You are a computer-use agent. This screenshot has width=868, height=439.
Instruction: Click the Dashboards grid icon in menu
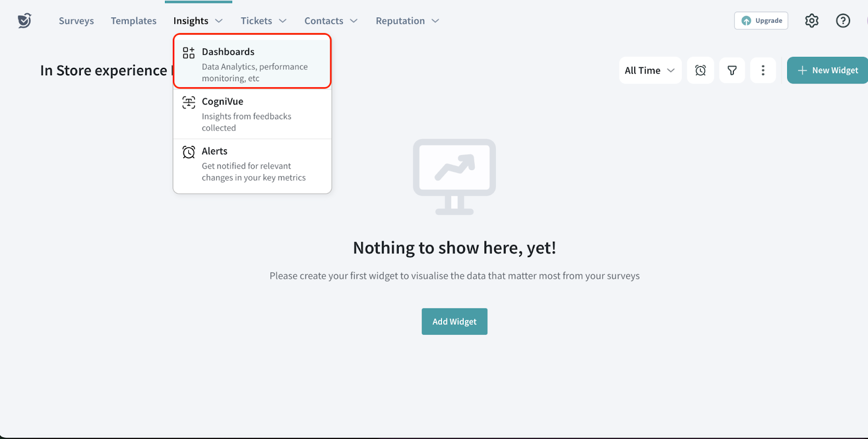click(188, 53)
